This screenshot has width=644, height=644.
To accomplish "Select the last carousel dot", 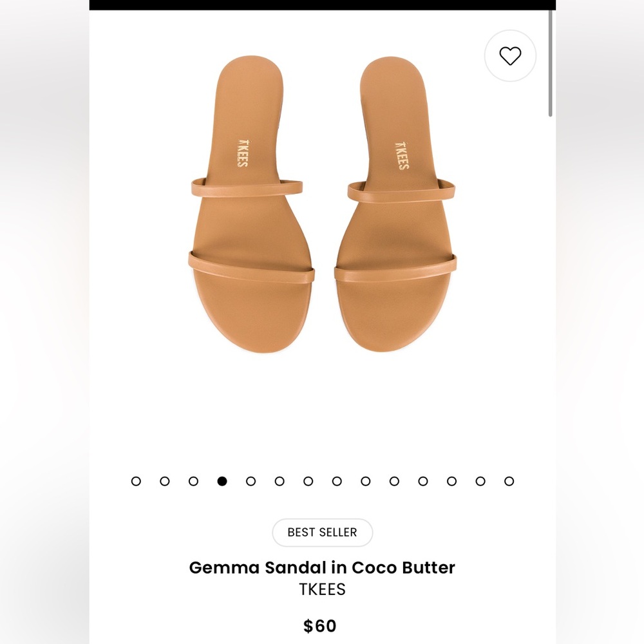I will (507, 481).
